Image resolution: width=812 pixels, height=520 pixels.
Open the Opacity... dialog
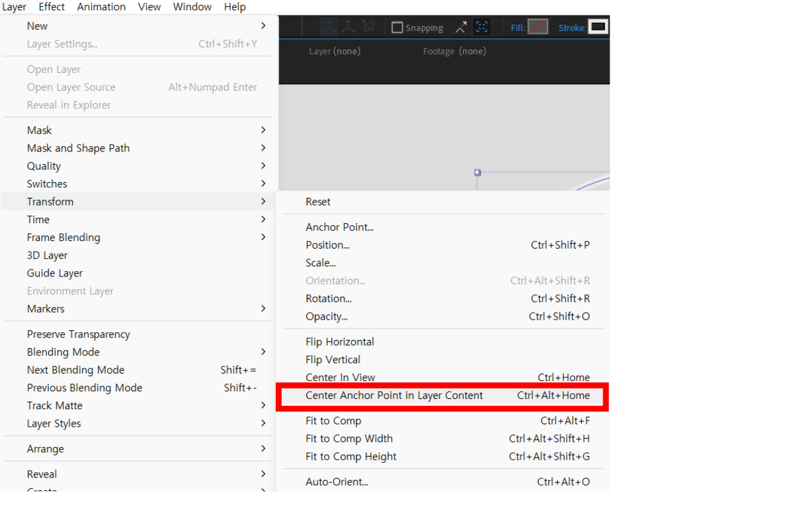click(x=442, y=316)
